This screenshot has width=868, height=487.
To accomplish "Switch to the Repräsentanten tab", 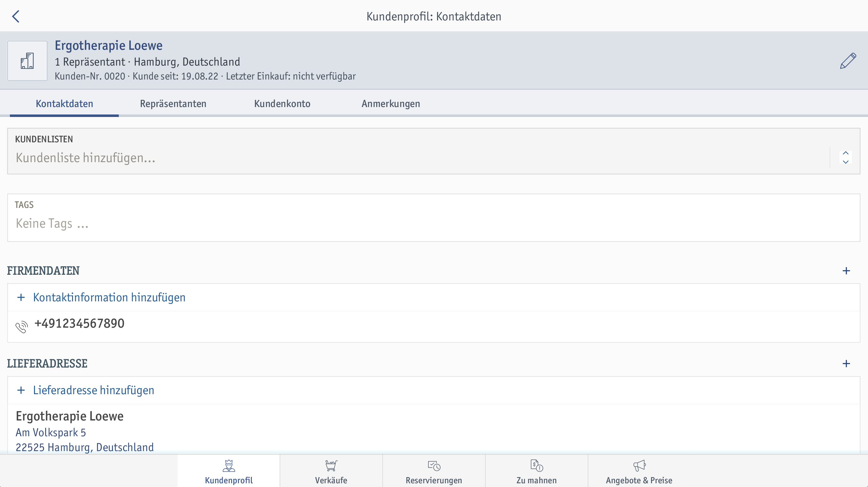I will click(x=173, y=103).
